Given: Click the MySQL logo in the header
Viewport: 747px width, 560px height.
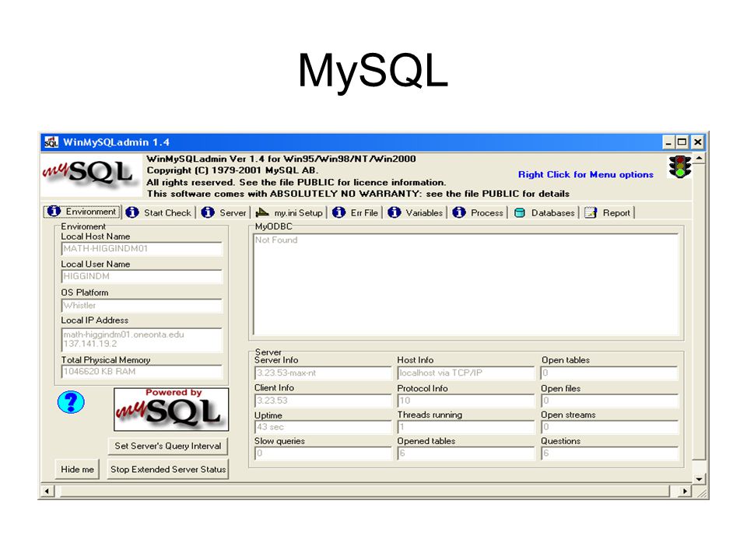Looking at the screenshot, I should click(91, 173).
